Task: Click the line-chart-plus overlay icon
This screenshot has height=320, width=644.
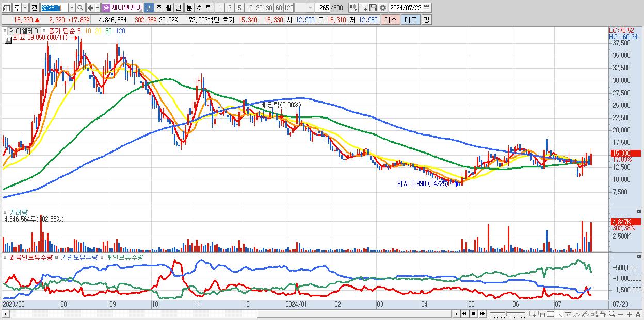Action: (x=363, y=8)
